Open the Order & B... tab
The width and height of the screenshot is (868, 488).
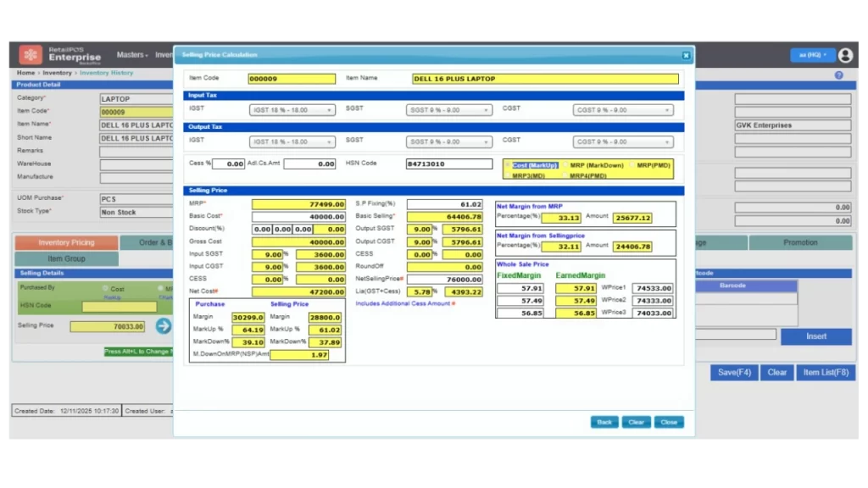[147, 242]
